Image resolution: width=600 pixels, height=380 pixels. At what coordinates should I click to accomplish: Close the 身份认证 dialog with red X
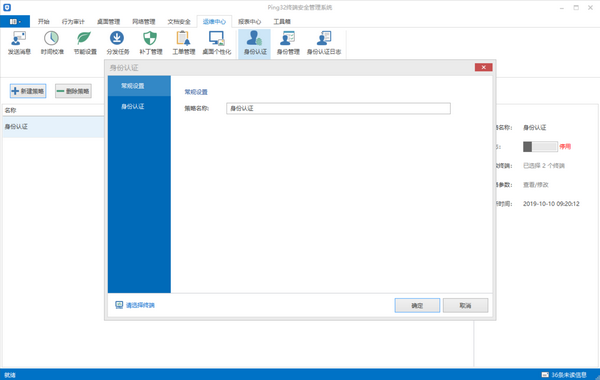pyautogui.click(x=483, y=67)
